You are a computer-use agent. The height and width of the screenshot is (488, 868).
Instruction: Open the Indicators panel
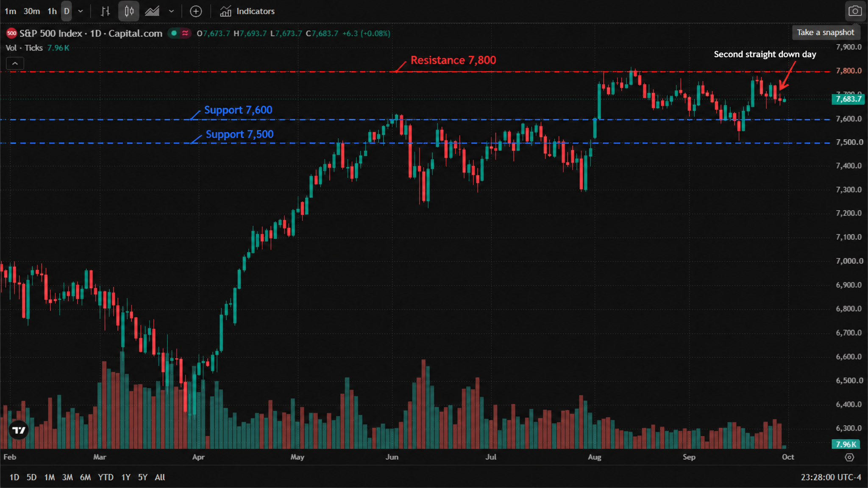247,11
